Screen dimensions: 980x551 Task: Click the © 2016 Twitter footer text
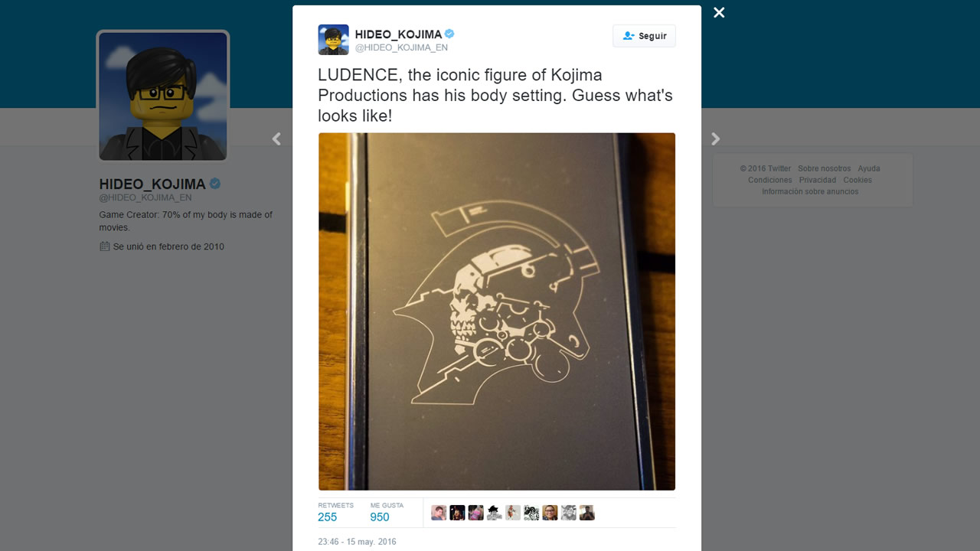(x=766, y=168)
